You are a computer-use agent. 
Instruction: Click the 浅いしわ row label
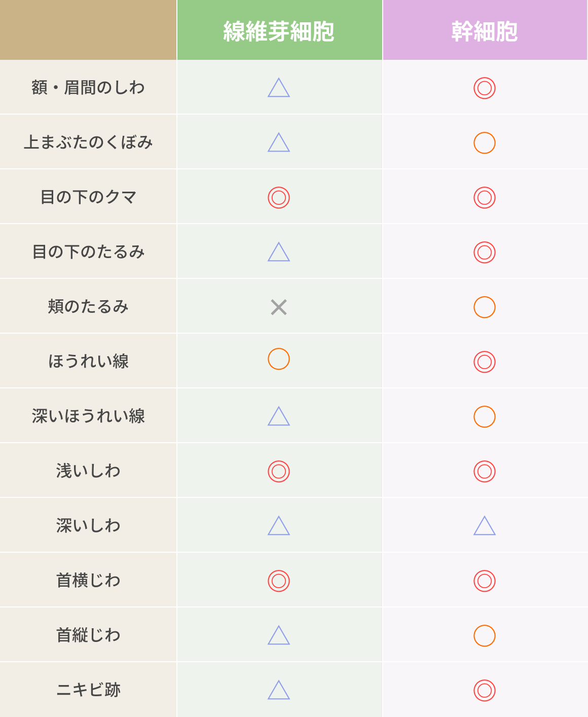pyautogui.click(x=88, y=471)
